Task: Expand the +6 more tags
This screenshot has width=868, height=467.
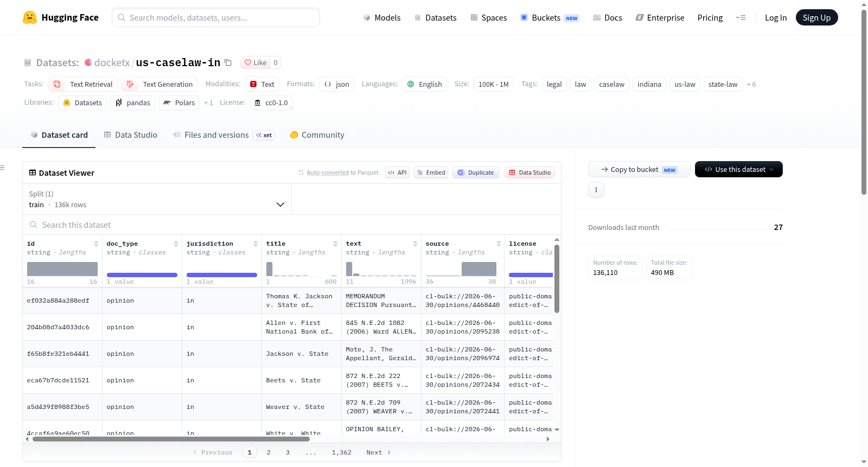Action: [x=751, y=84]
